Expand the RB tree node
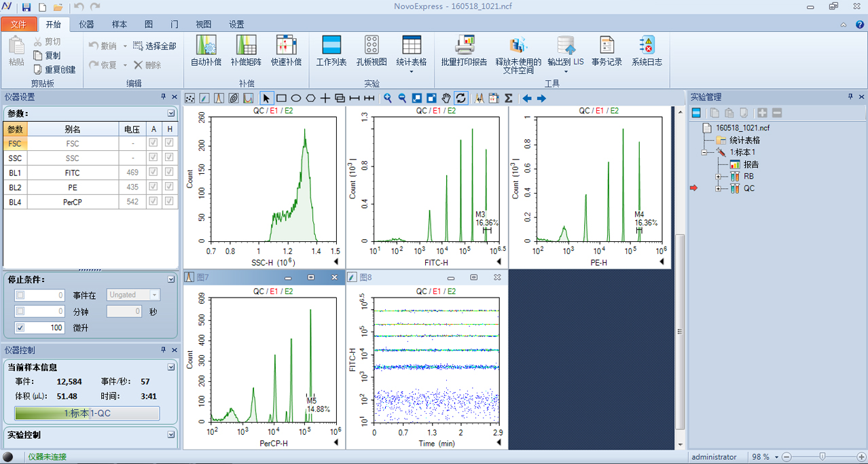 tap(718, 177)
